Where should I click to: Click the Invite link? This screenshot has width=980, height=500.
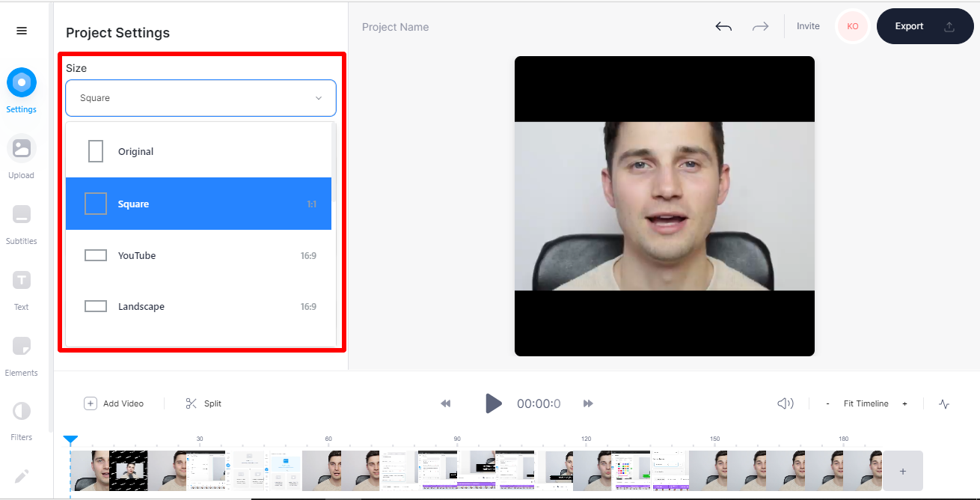pos(808,26)
